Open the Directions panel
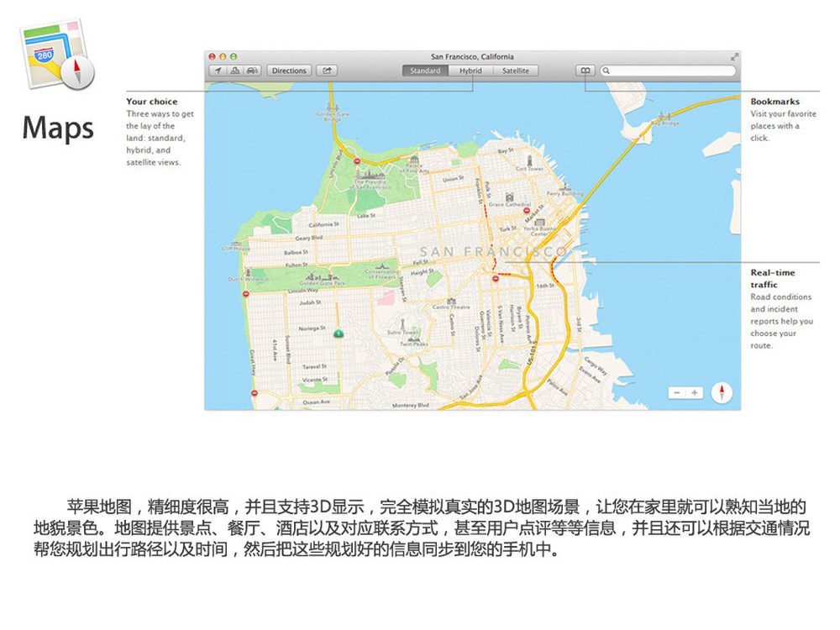 point(289,71)
